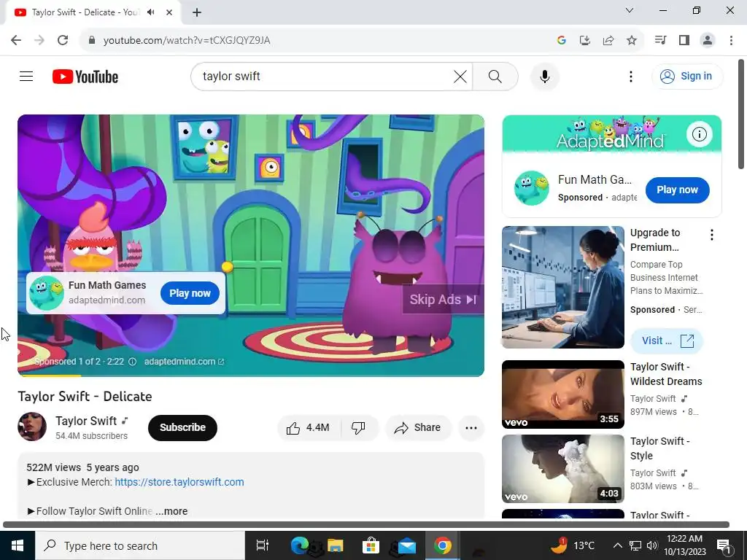Open volume control in system tray
747x560 pixels.
[652, 545]
